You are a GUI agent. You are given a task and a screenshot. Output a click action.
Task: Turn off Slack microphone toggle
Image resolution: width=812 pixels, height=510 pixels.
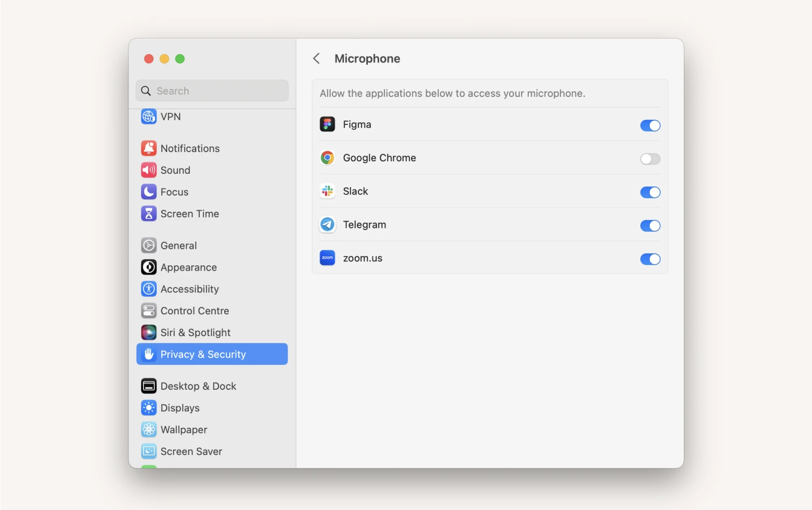pos(650,193)
